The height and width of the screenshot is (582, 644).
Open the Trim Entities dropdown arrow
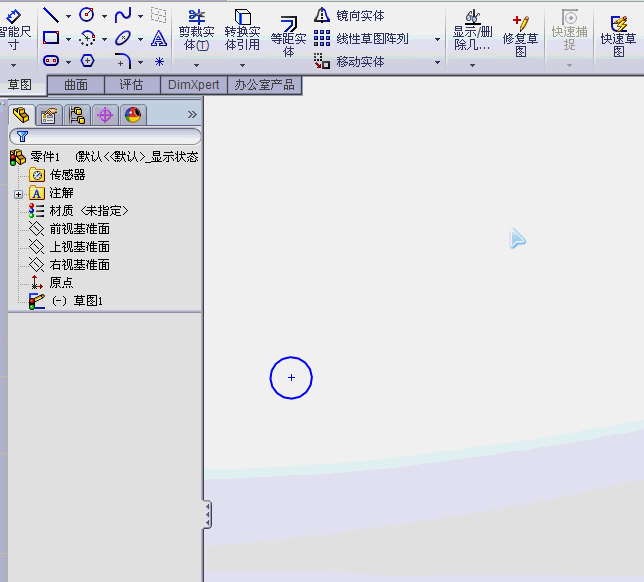coord(196,65)
